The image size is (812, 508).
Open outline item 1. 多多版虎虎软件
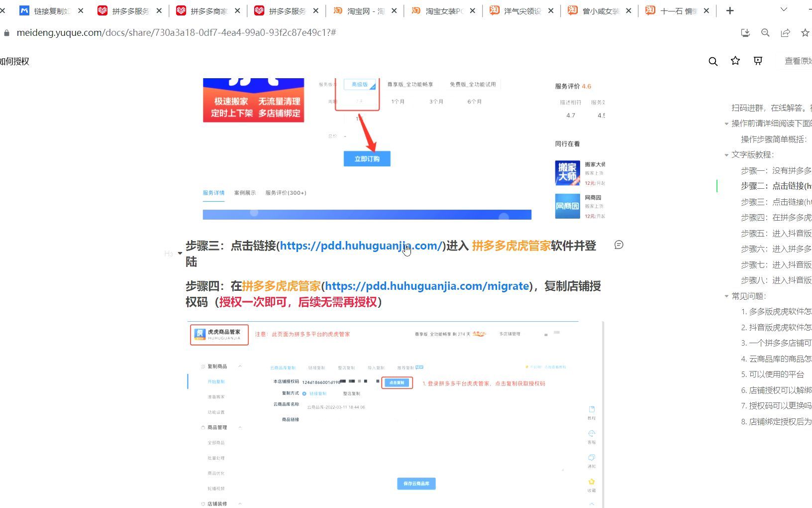coord(776,311)
